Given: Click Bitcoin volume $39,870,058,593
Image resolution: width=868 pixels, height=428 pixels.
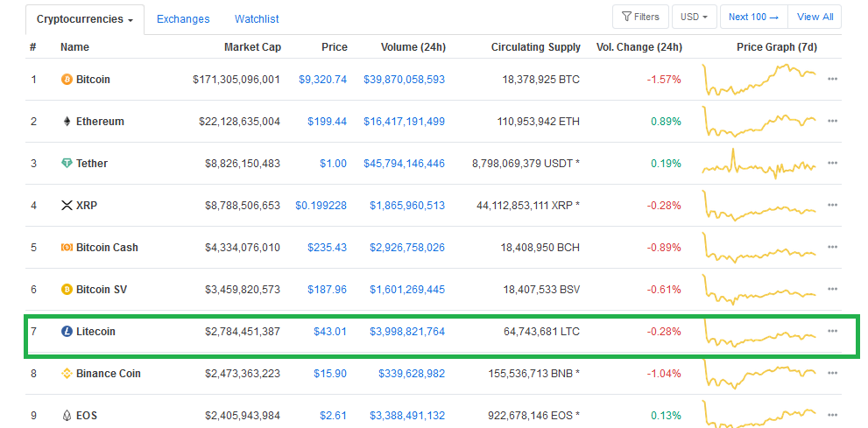Looking at the screenshot, I should 404,80.
